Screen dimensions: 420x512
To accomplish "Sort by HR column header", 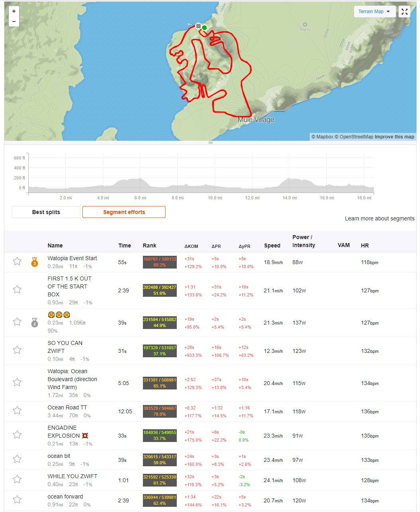I will (365, 245).
